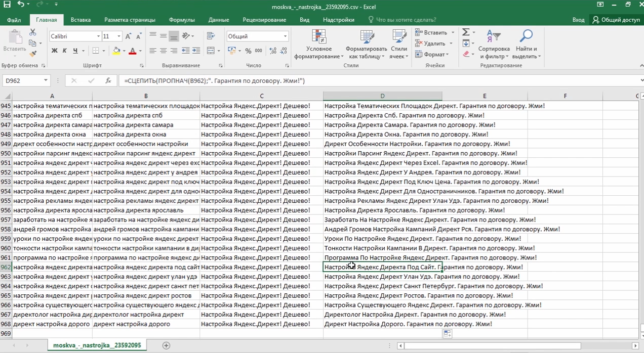Open the Fill down options icon
Viewport: 644px width, 353px height.
(x=466, y=43)
